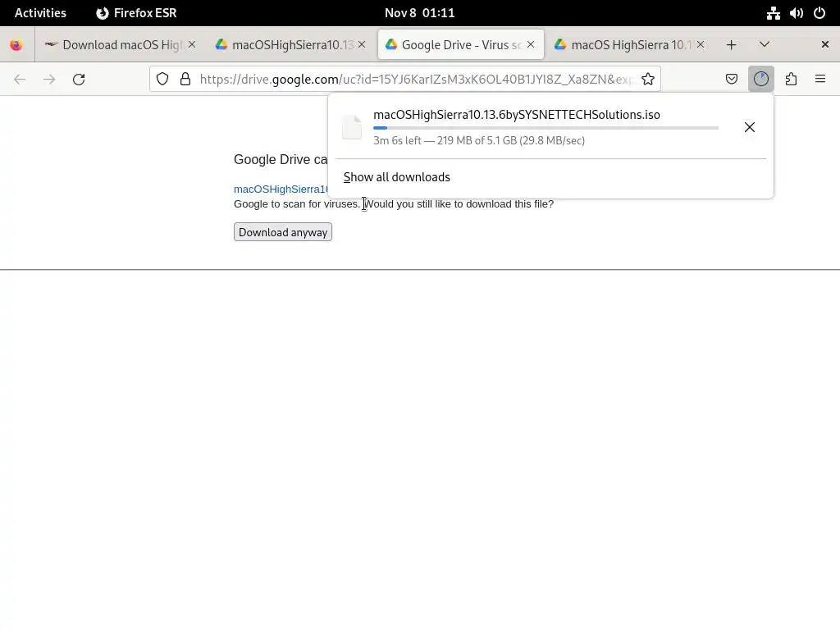Open the clock showing Nov 8 01:11
Viewport: 840px width, 630px height.
419,13
